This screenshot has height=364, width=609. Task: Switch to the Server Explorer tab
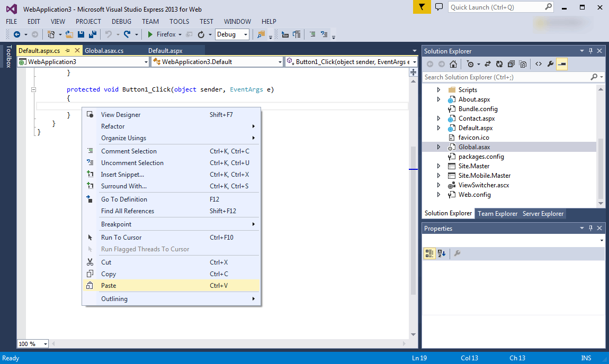click(x=543, y=214)
